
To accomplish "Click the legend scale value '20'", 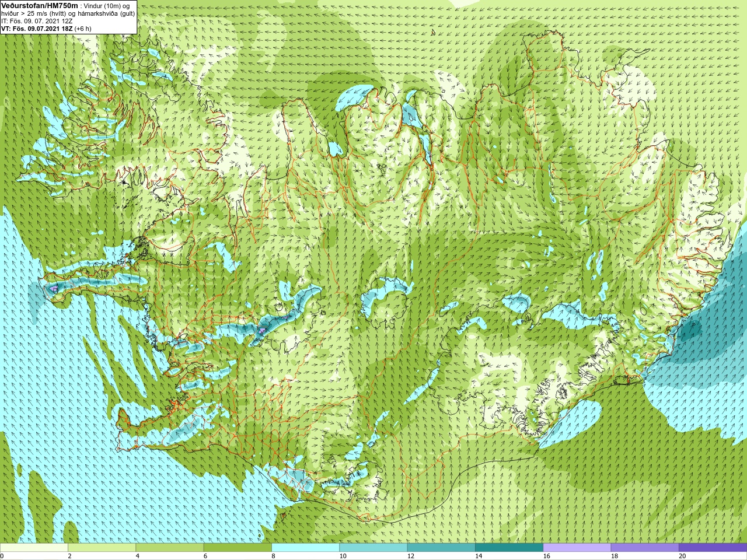I will (x=682, y=556).
